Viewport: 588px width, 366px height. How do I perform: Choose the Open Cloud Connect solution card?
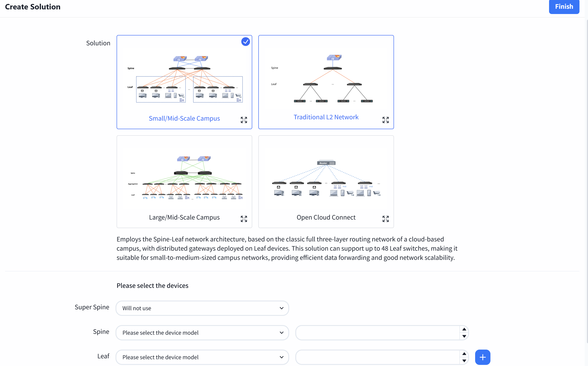pos(326,181)
